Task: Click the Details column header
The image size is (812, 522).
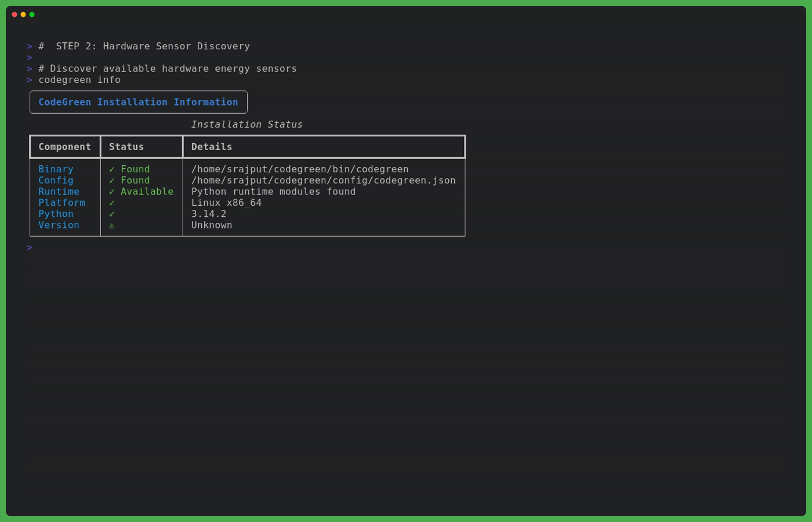Action: [212, 147]
